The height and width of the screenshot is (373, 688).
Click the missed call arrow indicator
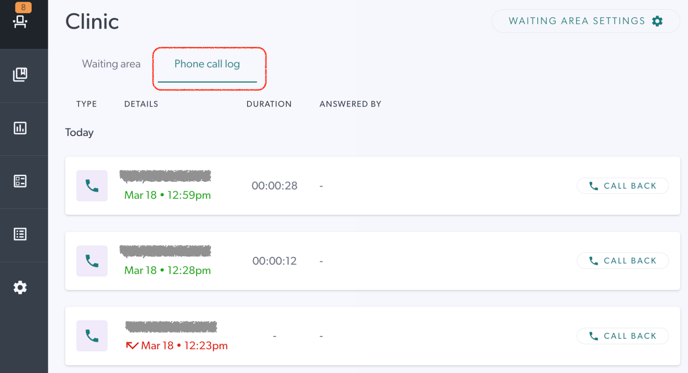[x=132, y=346]
